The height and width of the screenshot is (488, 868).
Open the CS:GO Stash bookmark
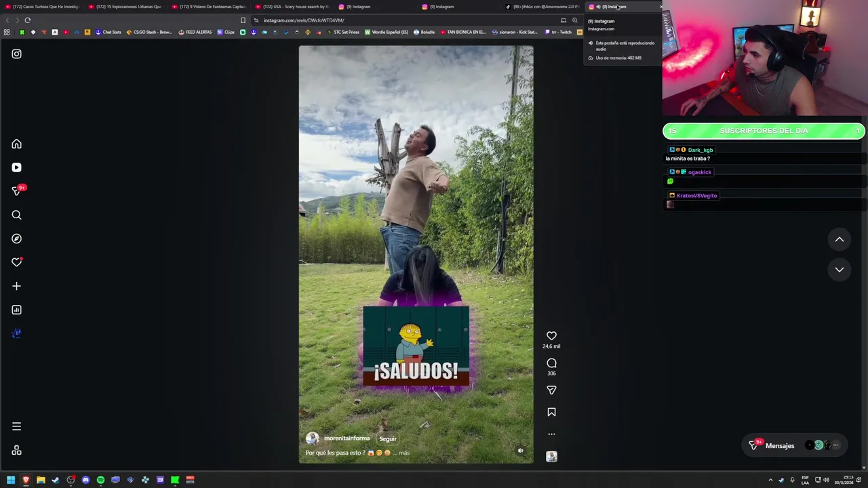point(149,32)
